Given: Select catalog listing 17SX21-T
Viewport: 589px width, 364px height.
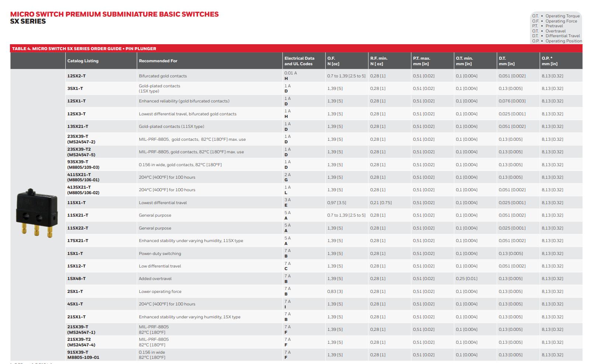Looking at the screenshot, I should (77, 241).
